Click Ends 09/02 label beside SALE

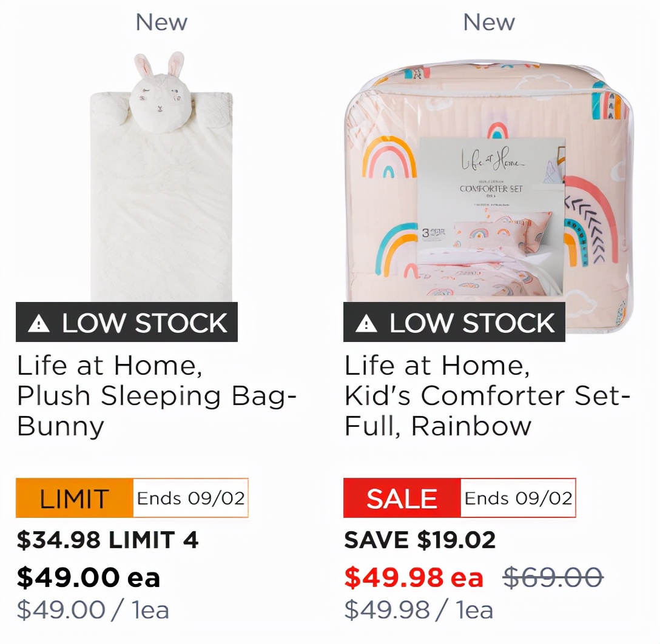[518, 498]
